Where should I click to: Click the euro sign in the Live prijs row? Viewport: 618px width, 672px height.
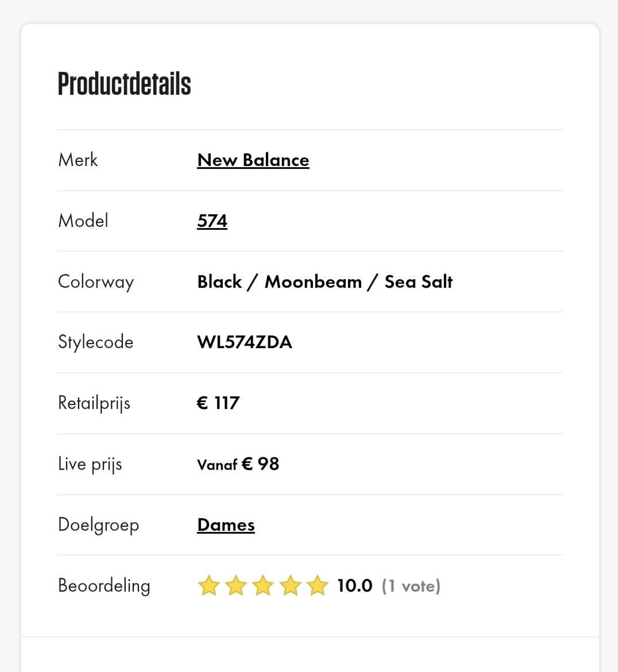[247, 462]
